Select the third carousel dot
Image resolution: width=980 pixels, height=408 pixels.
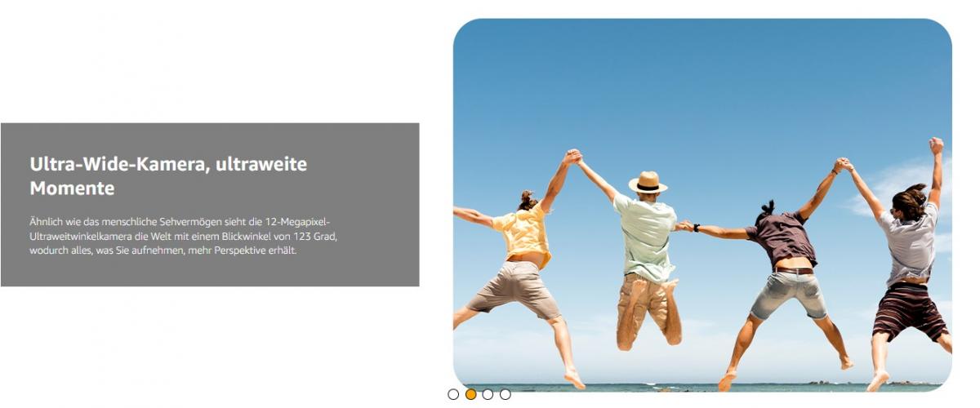coord(488,394)
